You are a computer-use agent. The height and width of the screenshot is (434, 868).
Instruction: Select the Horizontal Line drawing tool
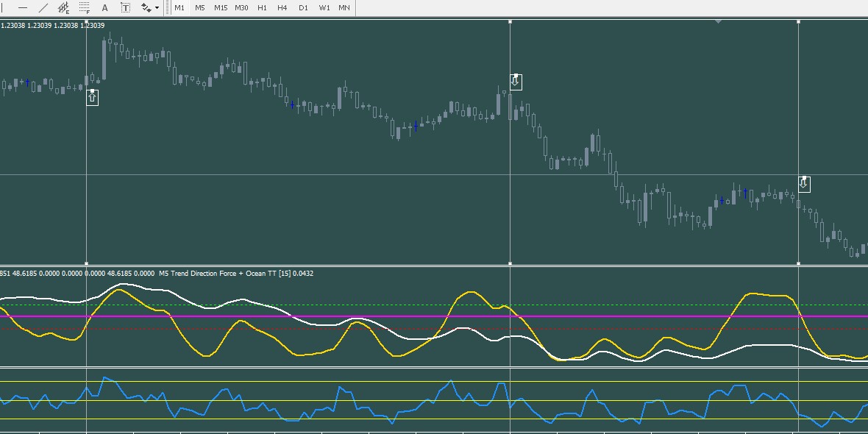point(23,8)
